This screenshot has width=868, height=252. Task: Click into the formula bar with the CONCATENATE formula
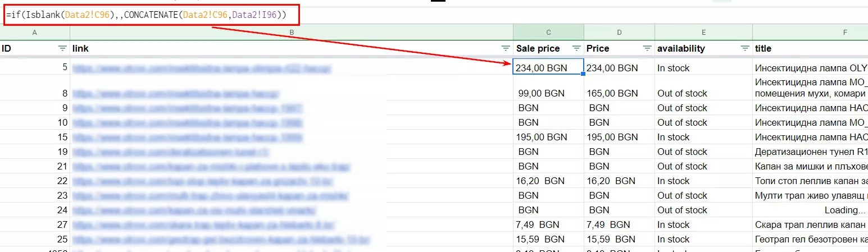[151, 15]
